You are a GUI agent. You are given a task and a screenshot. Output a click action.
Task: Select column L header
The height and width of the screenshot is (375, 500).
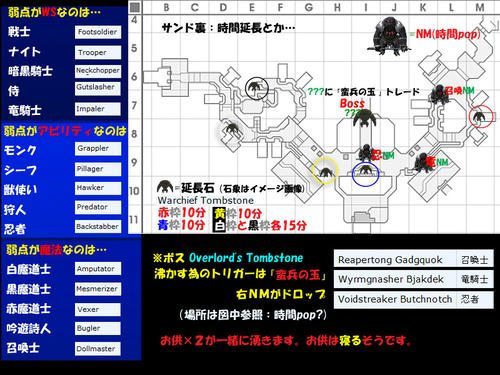point(451,7)
